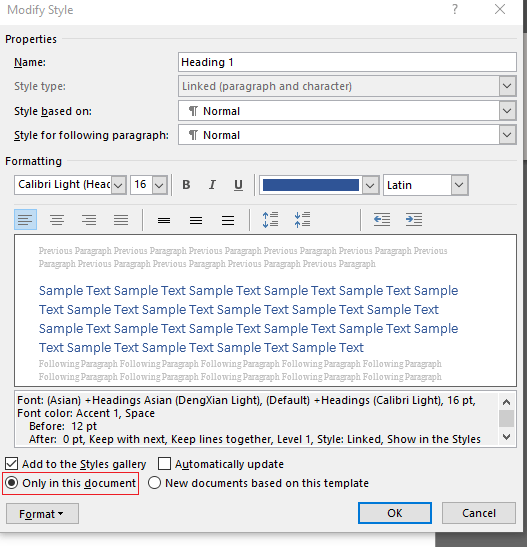Toggle Underline formatting button
The image size is (527, 547).
point(238,185)
